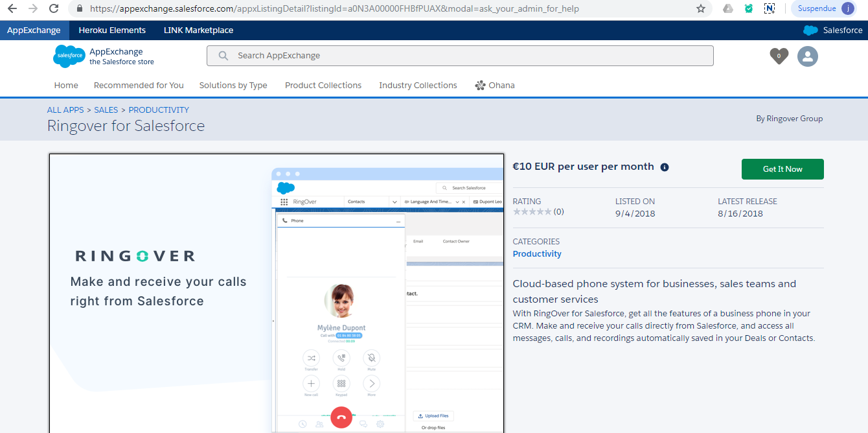The image size is (868, 433).
Task: Open the Productivity category link
Action: pyautogui.click(x=537, y=254)
